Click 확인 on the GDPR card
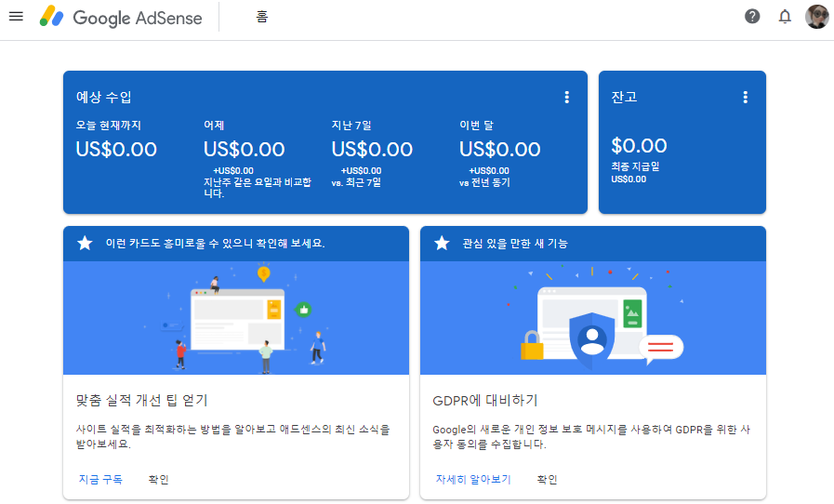This screenshot has height=504, width=834. pyautogui.click(x=548, y=479)
